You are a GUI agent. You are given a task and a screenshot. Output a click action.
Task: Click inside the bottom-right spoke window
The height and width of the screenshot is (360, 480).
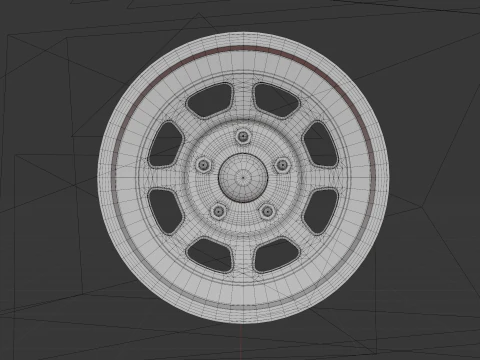(x=277, y=254)
